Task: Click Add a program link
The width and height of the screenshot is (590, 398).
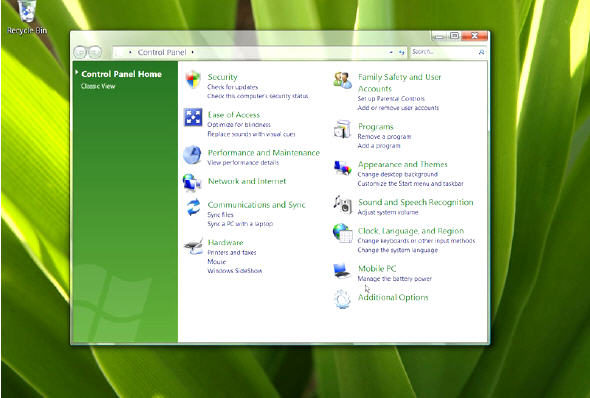Action: [379, 146]
